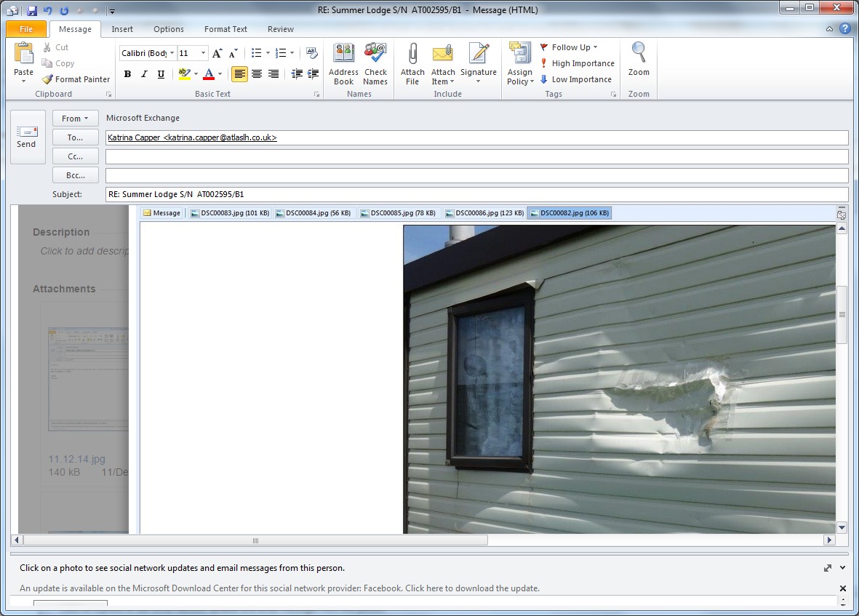This screenshot has width=859, height=616.
Task: Mark message as Low Importance
Action: pos(576,79)
